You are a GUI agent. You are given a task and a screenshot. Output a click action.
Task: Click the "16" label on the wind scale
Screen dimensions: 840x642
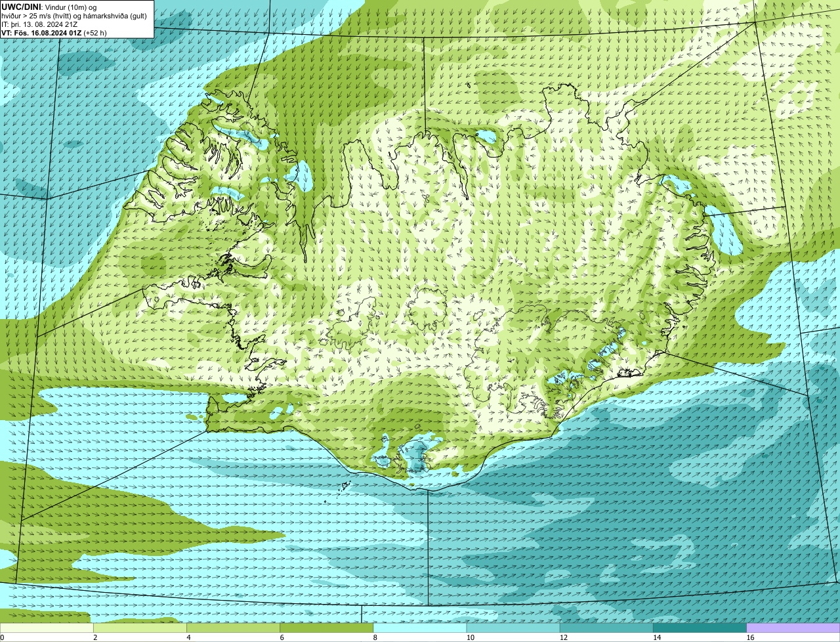pyautogui.click(x=750, y=637)
